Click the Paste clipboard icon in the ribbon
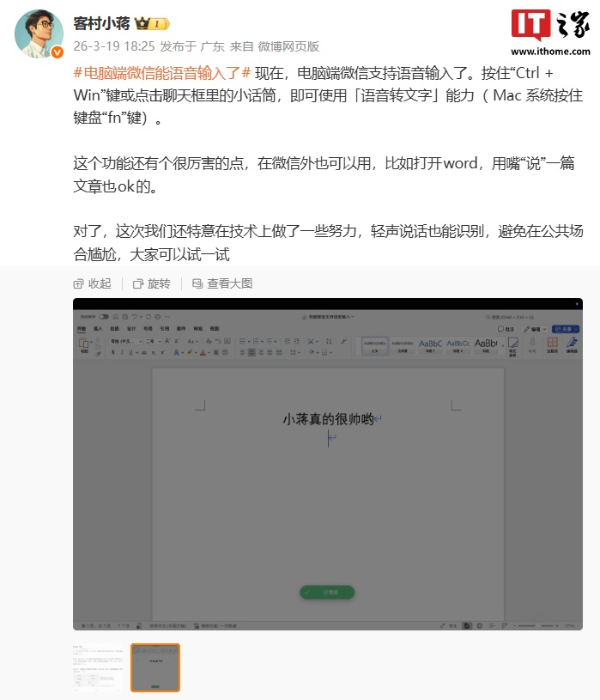Viewport: 600px width, 700px height. click(83, 343)
